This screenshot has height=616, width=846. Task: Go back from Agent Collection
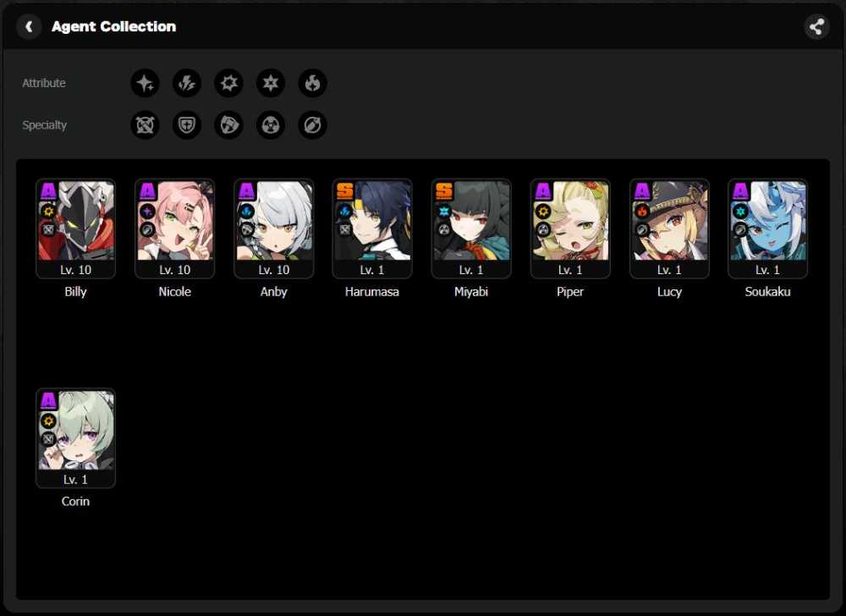click(x=29, y=26)
